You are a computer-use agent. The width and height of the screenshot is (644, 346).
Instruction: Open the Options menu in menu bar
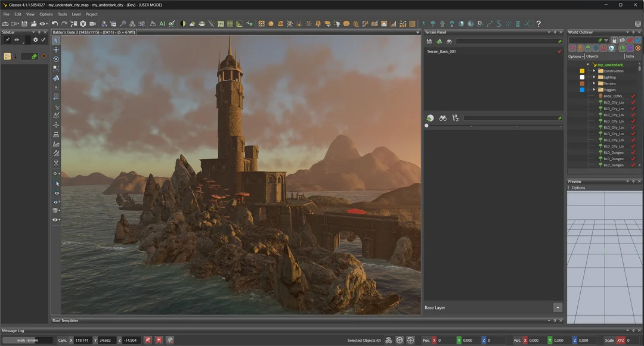click(x=46, y=14)
